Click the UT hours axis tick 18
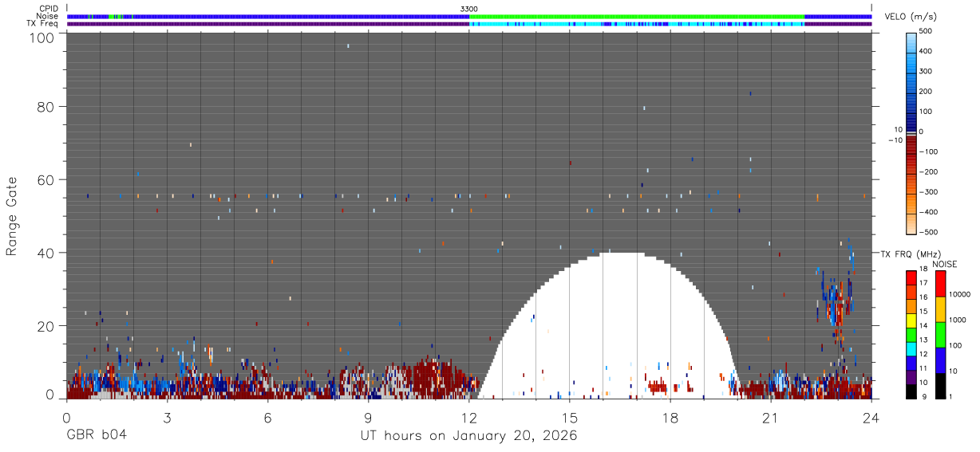This screenshot has height=452, width=980. (670, 416)
